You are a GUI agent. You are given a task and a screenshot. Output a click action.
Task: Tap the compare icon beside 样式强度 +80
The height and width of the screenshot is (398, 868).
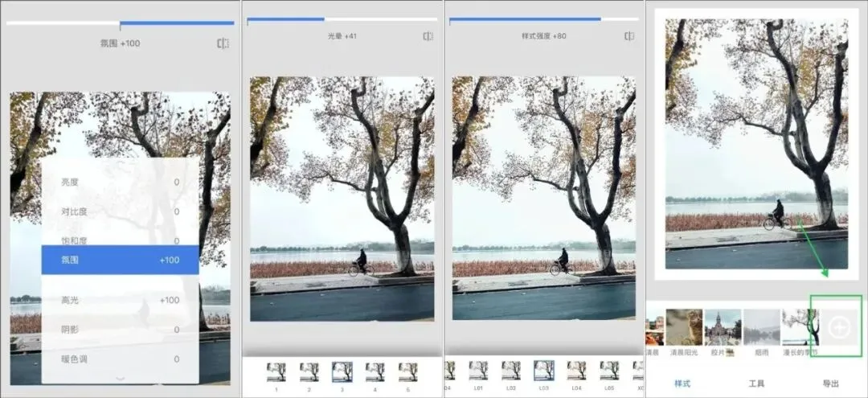(629, 36)
